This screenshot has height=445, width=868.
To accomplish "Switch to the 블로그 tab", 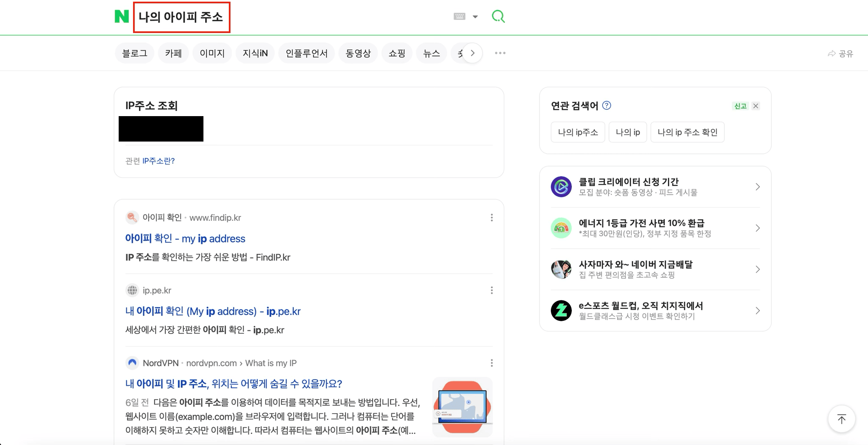I will [x=134, y=53].
